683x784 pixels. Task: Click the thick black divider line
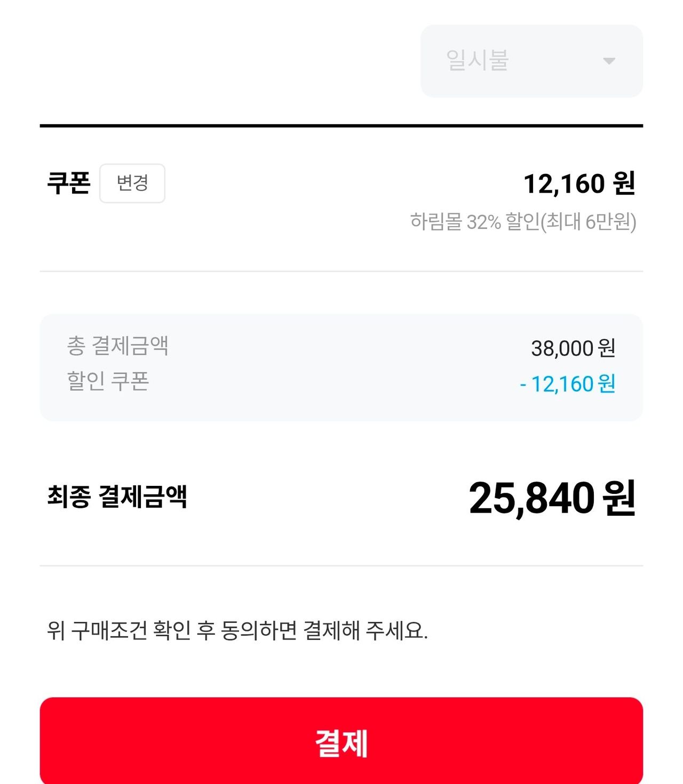coord(341,126)
